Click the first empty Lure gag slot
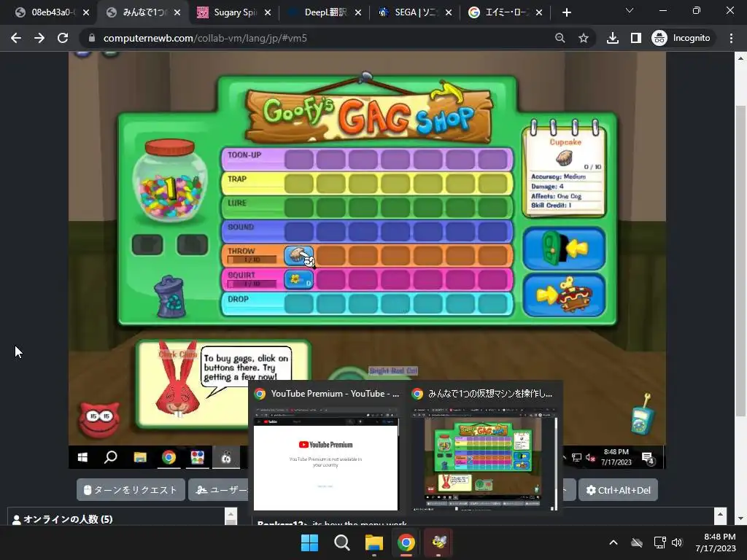Viewport: 747px width, 560px height. (x=298, y=208)
